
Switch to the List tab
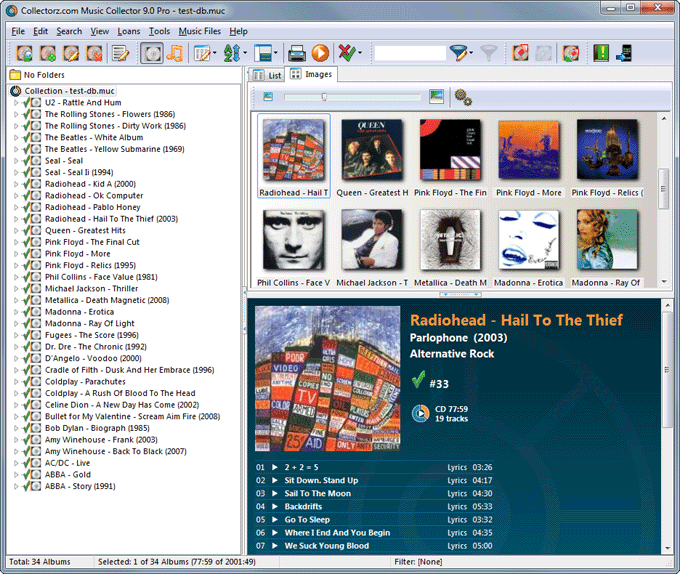click(267, 75)
